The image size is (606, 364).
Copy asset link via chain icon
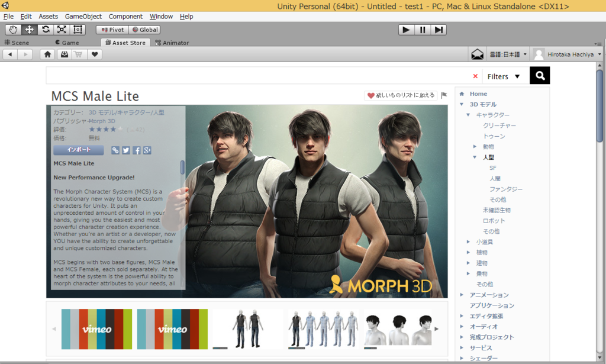tap(115, 150)
